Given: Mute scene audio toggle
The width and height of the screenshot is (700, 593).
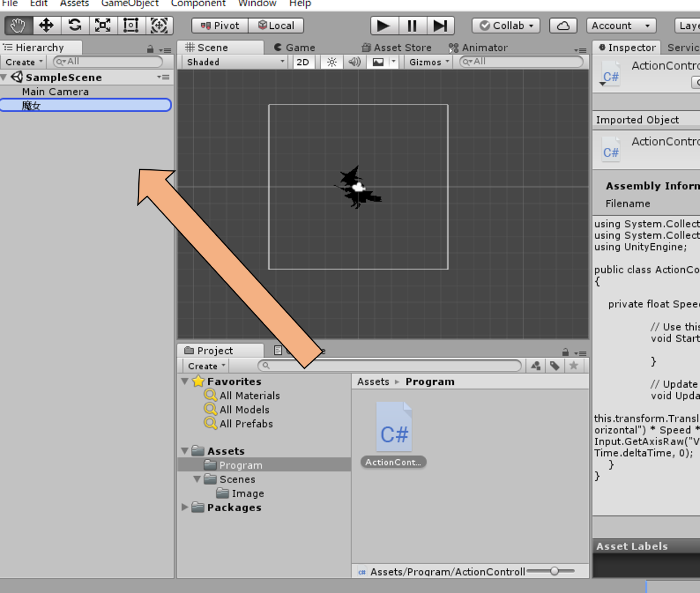Looking at the screenshot, I should click(355, 62).
